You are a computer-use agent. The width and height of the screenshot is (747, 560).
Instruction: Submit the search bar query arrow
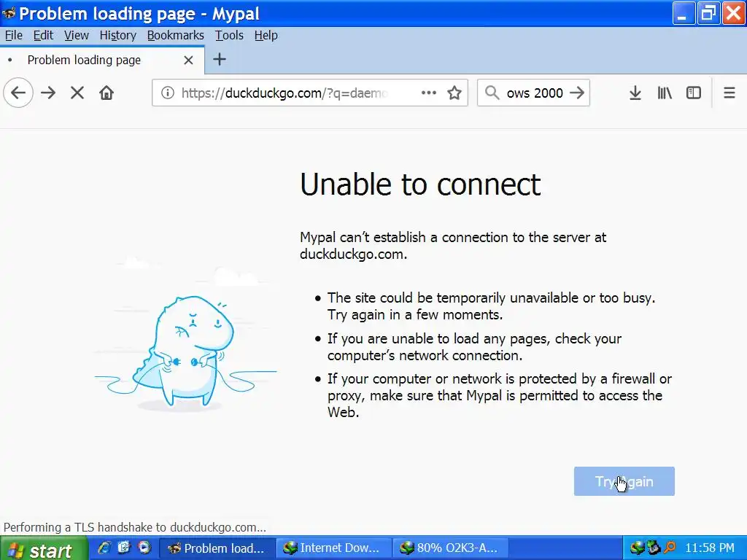[x=577, y=93]
